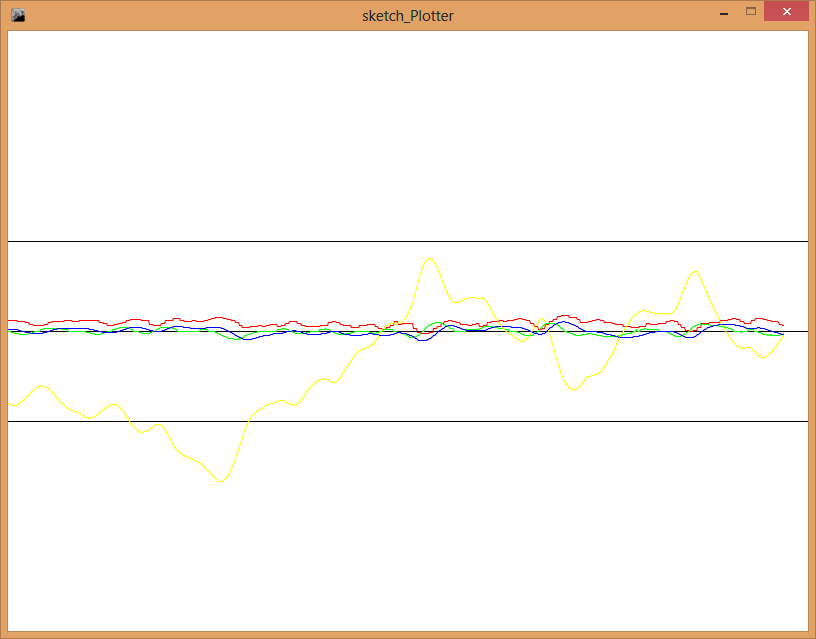Click the sketch_Plotter app icon in title bar
This screenshot has height=639, width=816.
pos(18,15)
